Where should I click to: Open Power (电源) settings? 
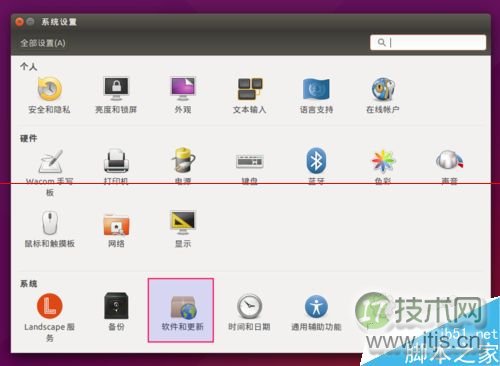pyautogui.click(x=183, y=167)
